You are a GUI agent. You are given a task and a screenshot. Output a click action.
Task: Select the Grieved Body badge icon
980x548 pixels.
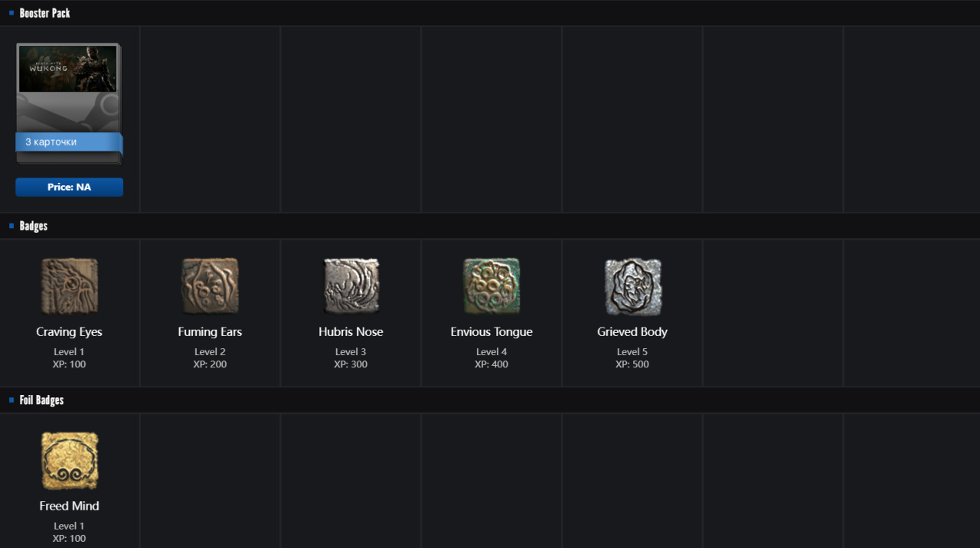point(632,286)
